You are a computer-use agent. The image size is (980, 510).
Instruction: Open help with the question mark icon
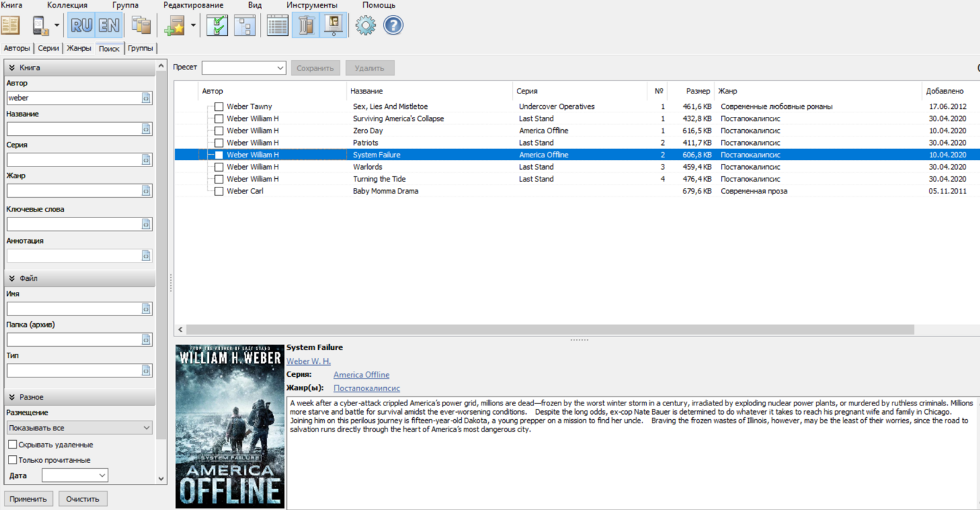coord(393,25)
